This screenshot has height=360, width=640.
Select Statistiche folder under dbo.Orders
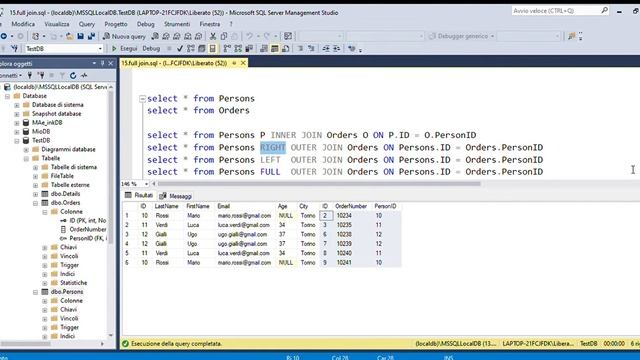click(x=73, y=282)
